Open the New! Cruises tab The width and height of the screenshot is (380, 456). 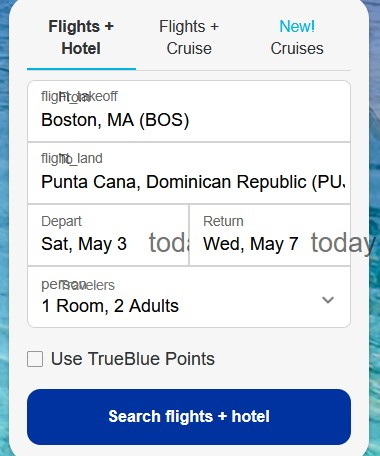pyautogui.click(x=297, y=37)
